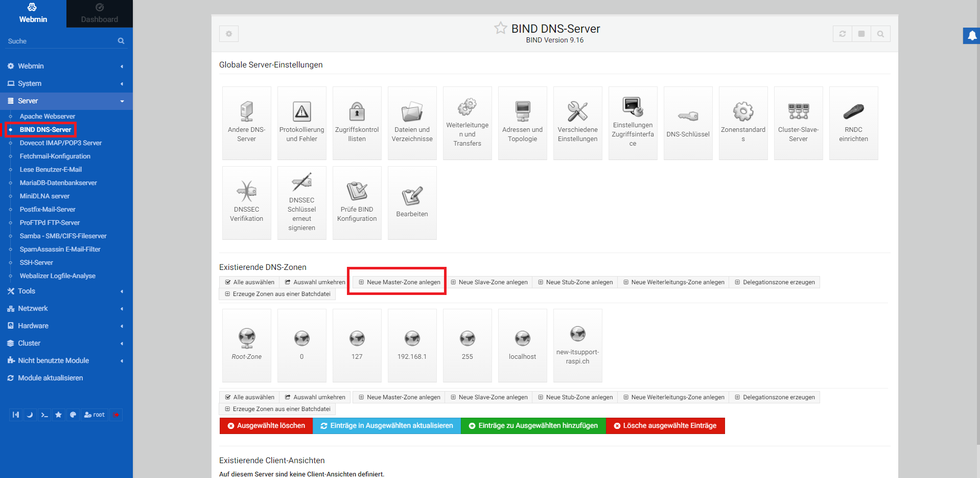Open the command shell terminal icon
Screen dimensions: 980x478
[44, 415]
